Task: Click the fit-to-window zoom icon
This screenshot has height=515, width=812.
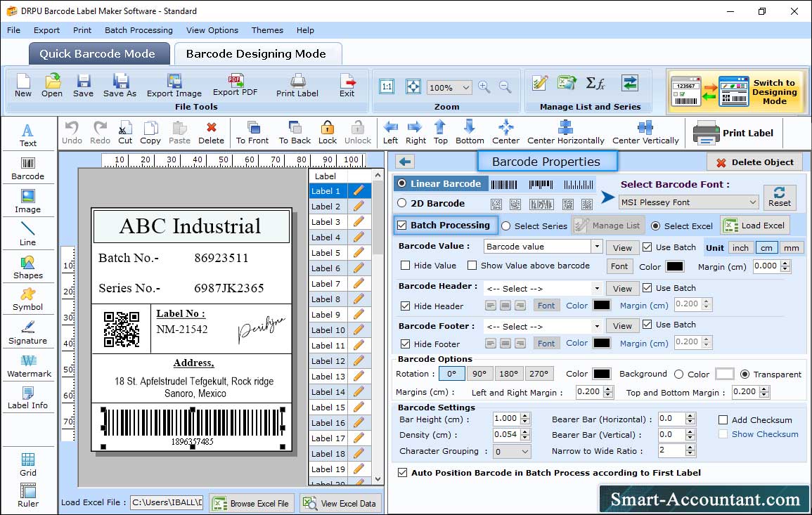Action: click(x=413, y=86)
